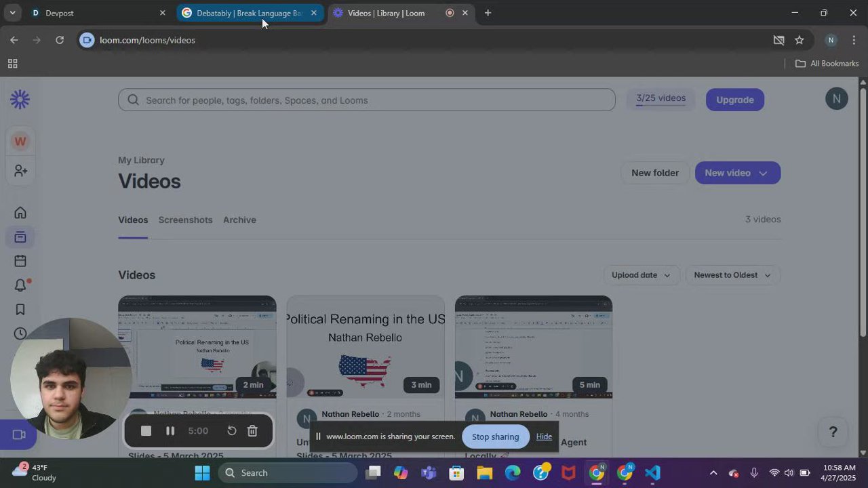Focus the Loom search field

click(367, 100)
